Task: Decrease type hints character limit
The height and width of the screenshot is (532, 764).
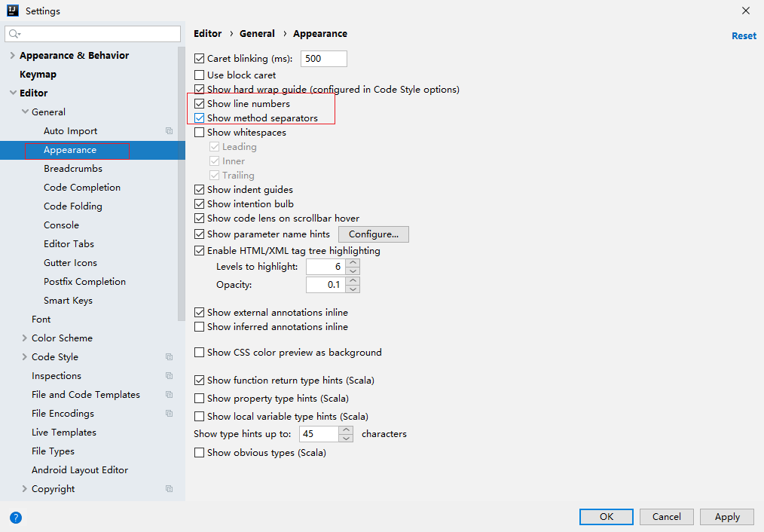Action: pyautogui.click(x=346, y=438)
